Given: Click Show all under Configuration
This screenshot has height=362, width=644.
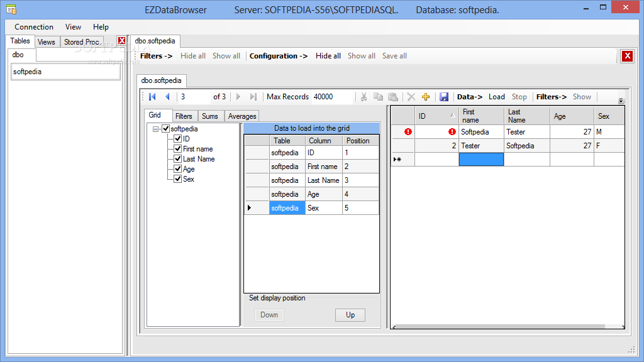Looking at the screenshot, I should click(362, 56).
